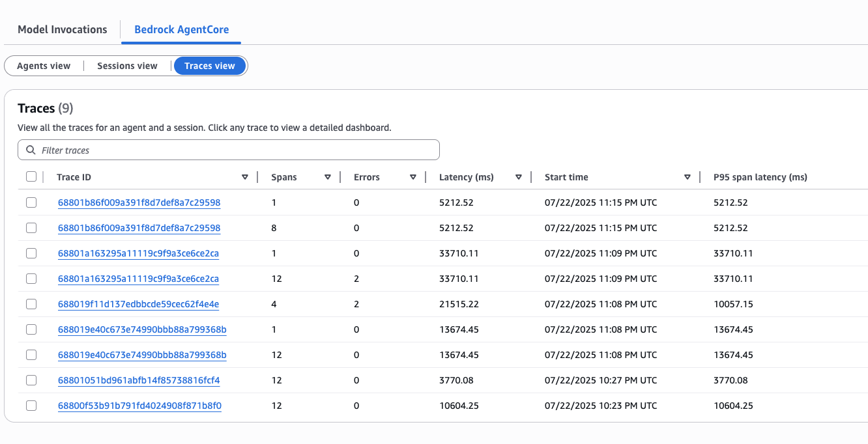Open trace 68801a163295a11119c9f9a3ce6ce2ca with 12 spans
868x444 pixels.
pos(138,279)
